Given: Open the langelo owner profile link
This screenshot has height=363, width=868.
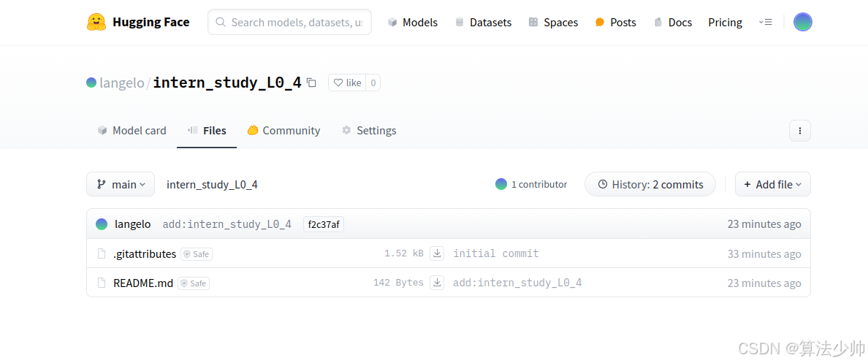Looking at the screenshot, I should (x=122, y=83).
